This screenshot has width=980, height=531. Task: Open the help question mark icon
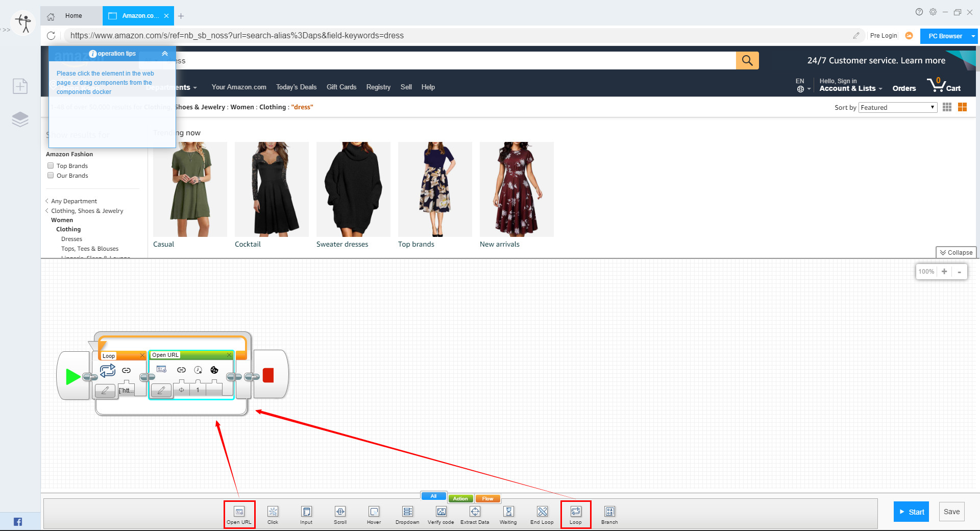919,12
